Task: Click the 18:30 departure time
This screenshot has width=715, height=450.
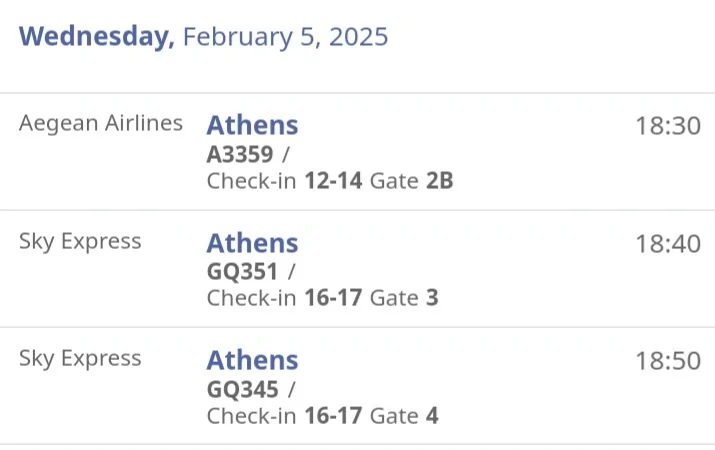Action: click(668, 126)
